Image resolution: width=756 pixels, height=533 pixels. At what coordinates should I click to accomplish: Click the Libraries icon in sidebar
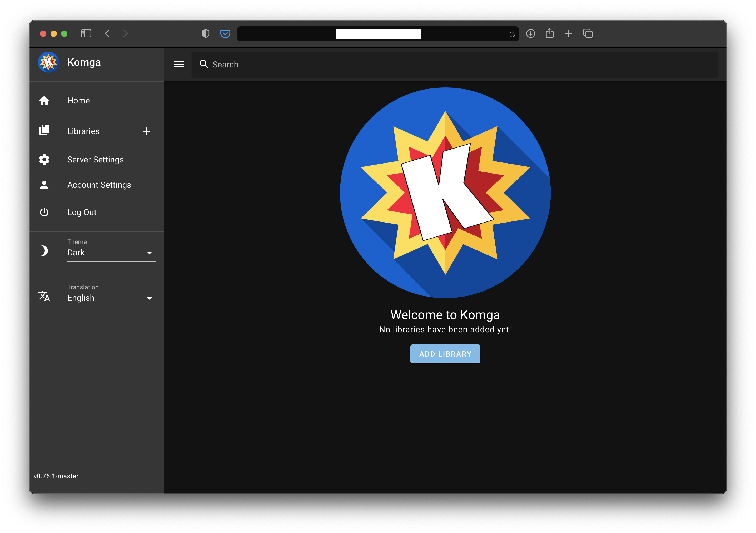(x=44, y=130)
